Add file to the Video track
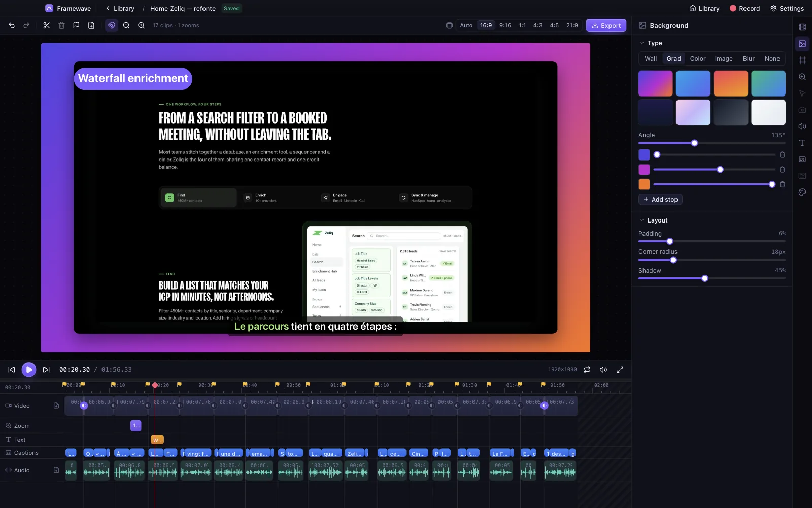Screen dimensions: 812x508 [x=56, y=405]
